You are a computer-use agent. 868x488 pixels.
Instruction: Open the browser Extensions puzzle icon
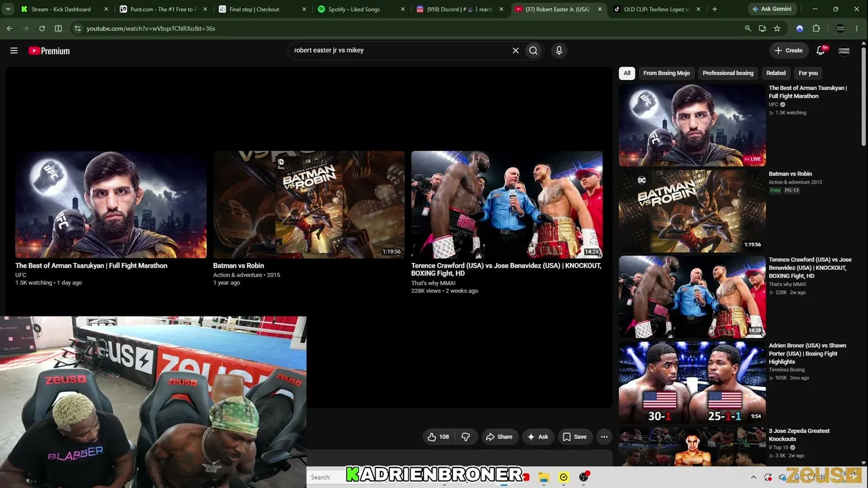click(816, 28)
